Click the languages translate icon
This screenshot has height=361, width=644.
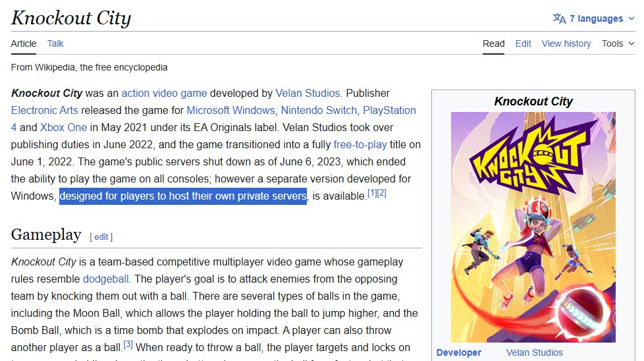[559, 18]
